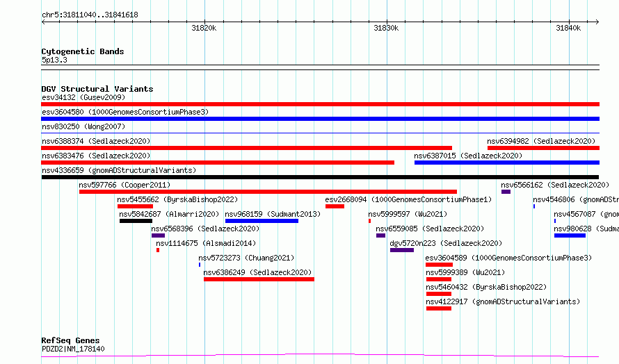Click the nsv6386249 (Sedlazeck2020) label
619x364 pixels.
[257, 272]
